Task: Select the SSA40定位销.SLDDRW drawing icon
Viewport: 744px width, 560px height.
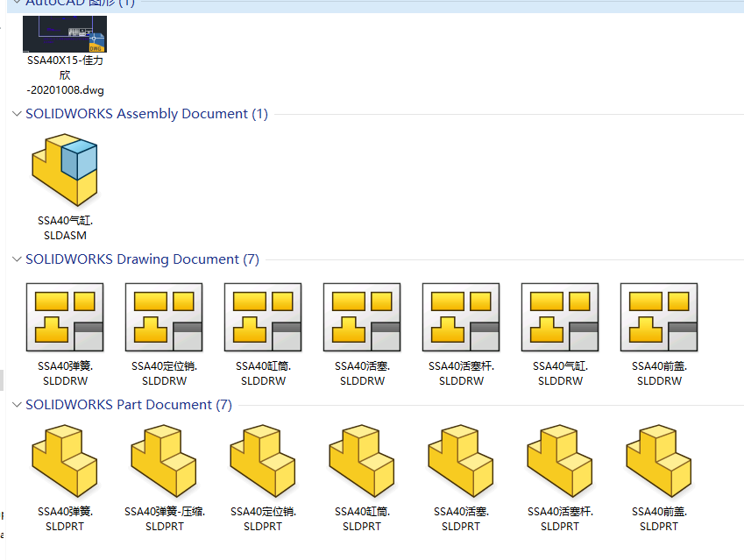Action: [164, 317]
